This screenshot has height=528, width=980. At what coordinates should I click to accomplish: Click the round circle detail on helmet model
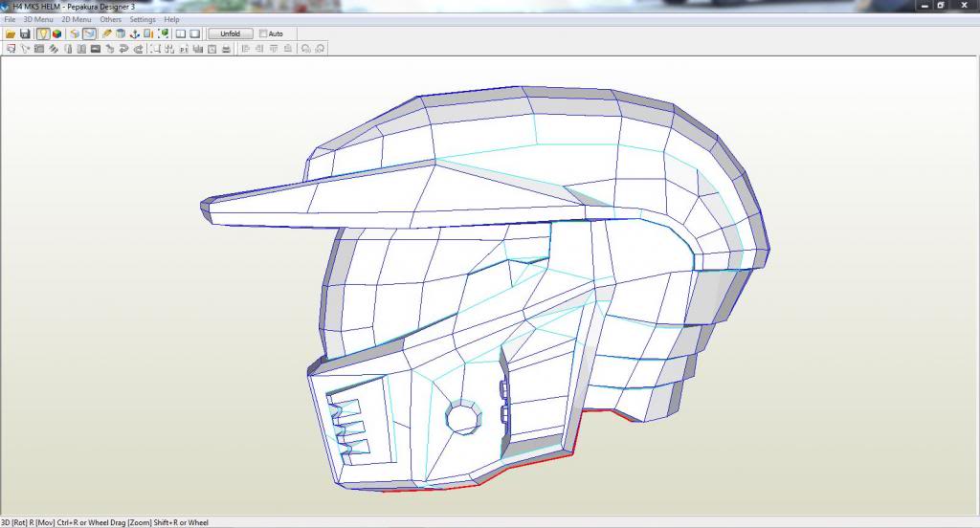click(461, 416)
